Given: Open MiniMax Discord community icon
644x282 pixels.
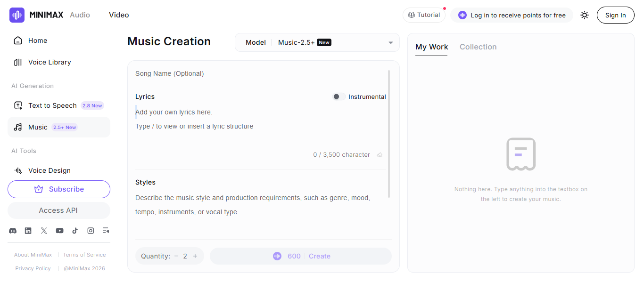Looking at the screenshot, I should pyautogui.click(x=13, y=231).
